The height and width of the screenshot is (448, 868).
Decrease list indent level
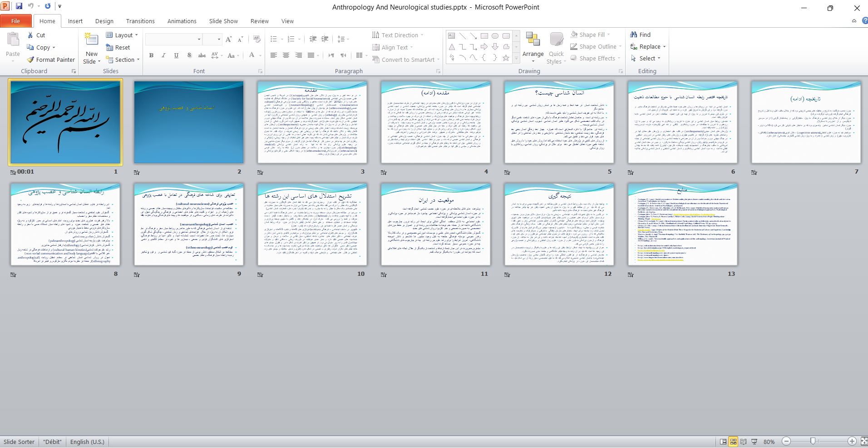click(313, 39)
